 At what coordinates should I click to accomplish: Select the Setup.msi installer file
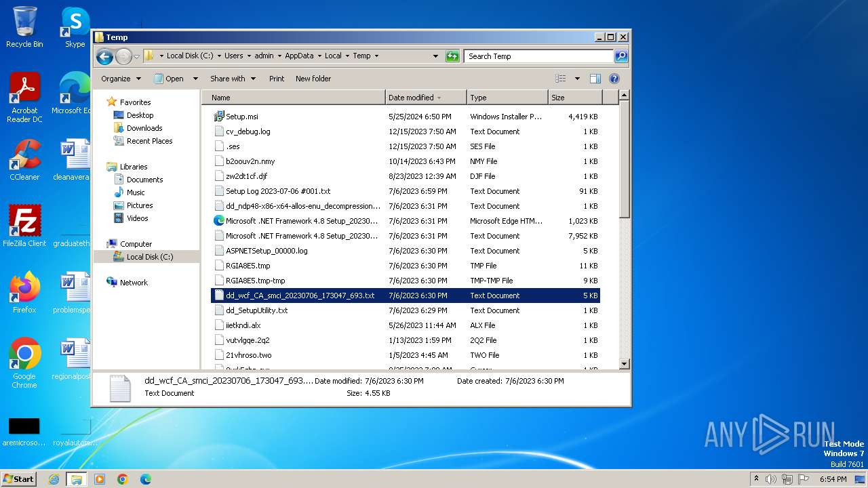point(241,117)
